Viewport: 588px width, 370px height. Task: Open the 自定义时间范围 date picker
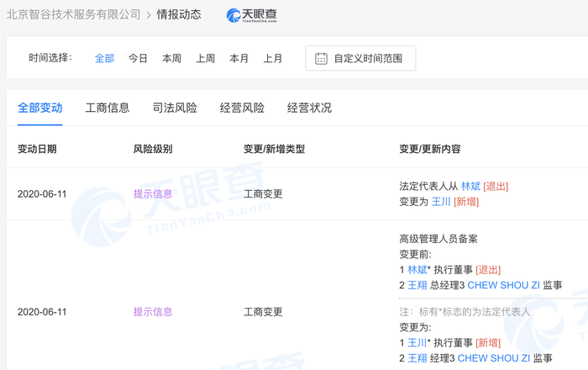[360, 59]
